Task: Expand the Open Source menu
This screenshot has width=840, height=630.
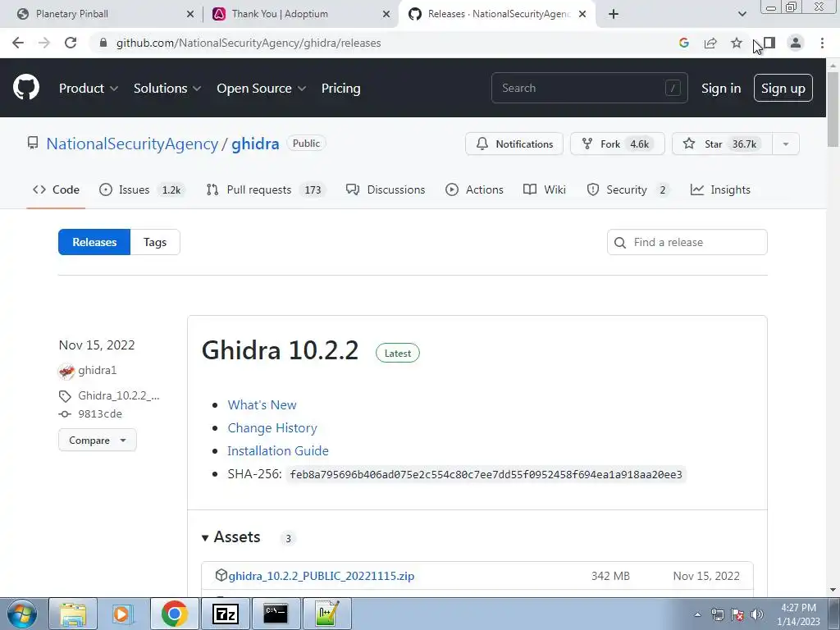Action: coord(262,89)
